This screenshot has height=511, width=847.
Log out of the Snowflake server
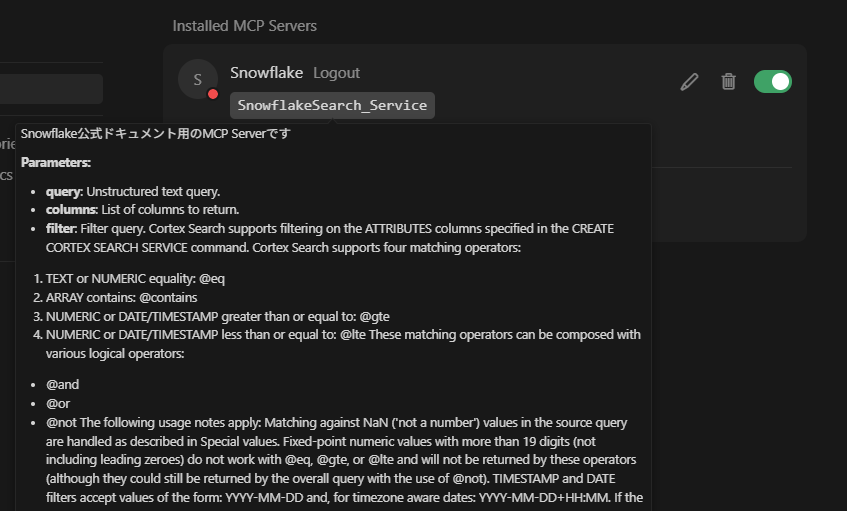pos(336,73)
